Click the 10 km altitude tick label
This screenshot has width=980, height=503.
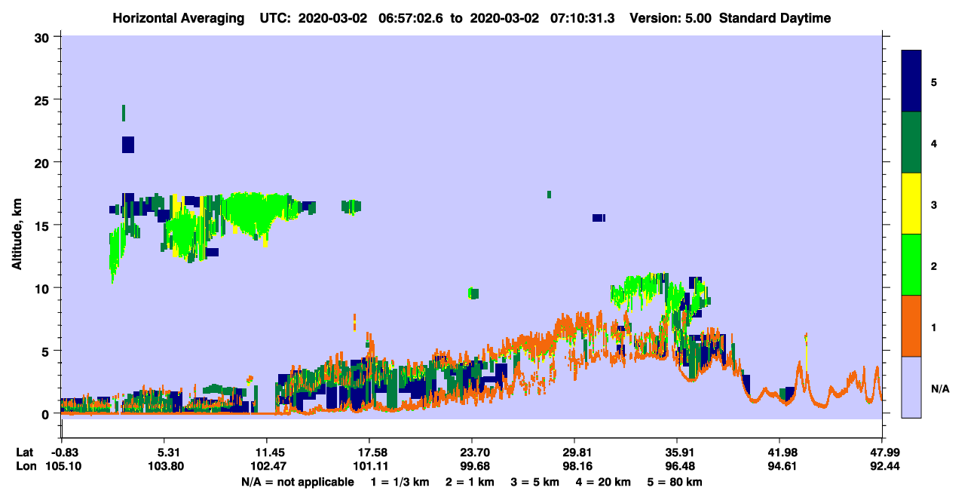(x=44, y=288)
